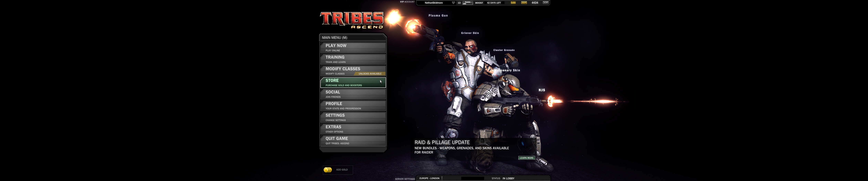Click the 500 gold amount
Screen dimensions: 868x181
tap(513, 3)
